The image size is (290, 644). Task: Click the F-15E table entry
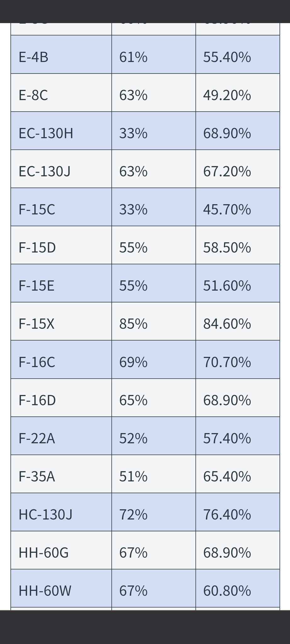(36, 286)
